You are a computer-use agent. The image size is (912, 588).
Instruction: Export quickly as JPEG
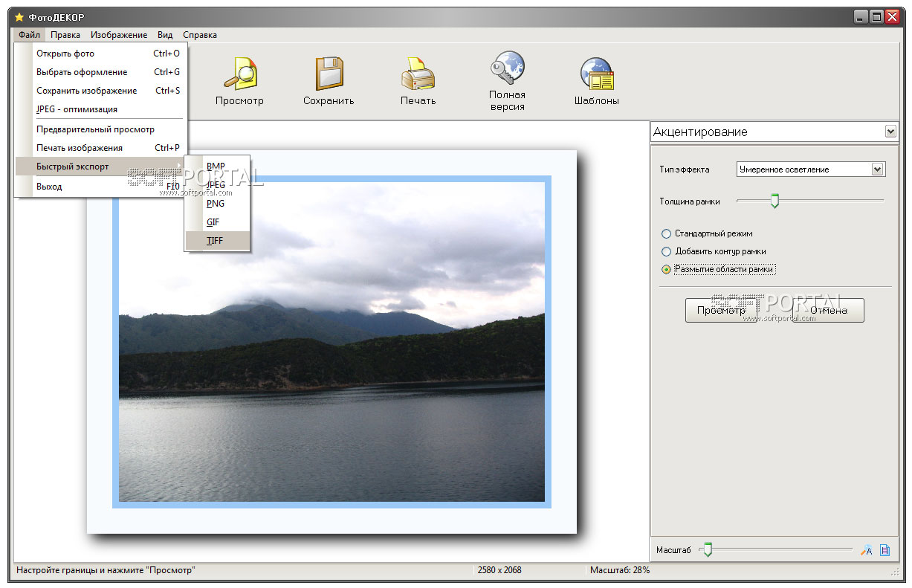(x=217, y=185)
